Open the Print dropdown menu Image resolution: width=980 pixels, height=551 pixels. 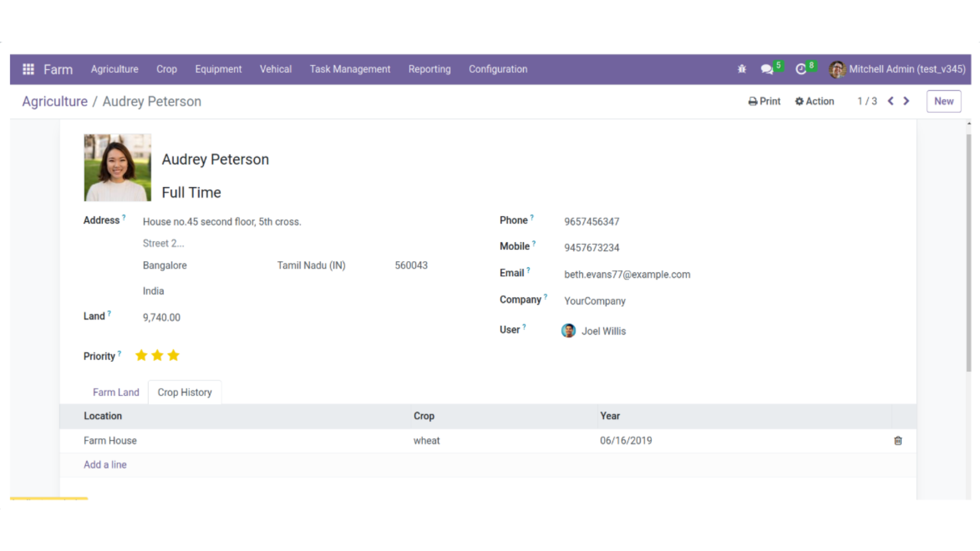click(764, 101)
